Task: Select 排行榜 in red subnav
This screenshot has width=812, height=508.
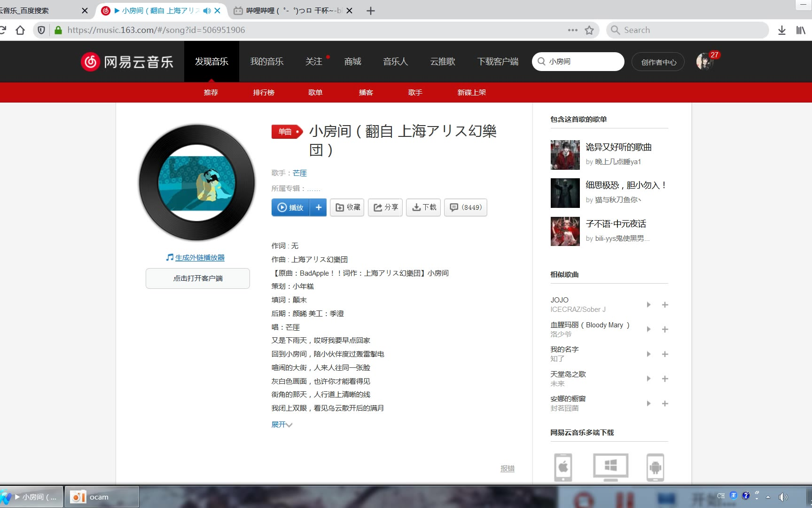Action: pyautogui.click(x=264, y=93)
